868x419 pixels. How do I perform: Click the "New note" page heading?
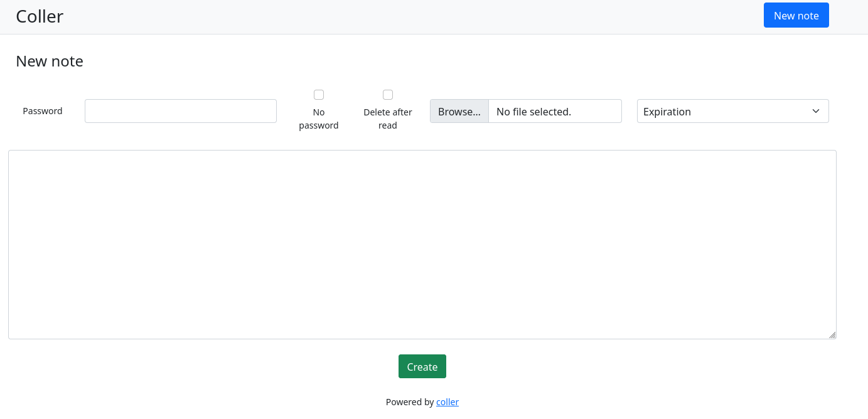tap(50, 61)
